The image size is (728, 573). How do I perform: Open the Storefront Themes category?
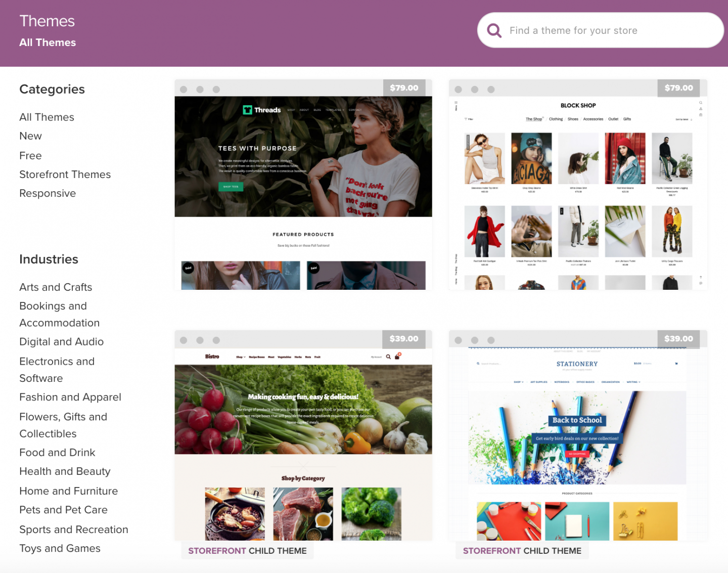pyautogui.click(x=65, y=174)
